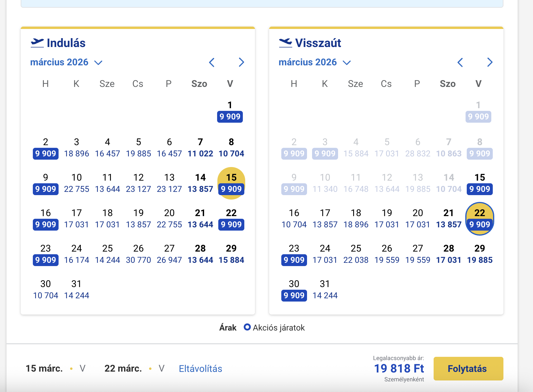533x392 pixels.
Task: Go to next month in Indulás calendar
Action: coord(241,62)
